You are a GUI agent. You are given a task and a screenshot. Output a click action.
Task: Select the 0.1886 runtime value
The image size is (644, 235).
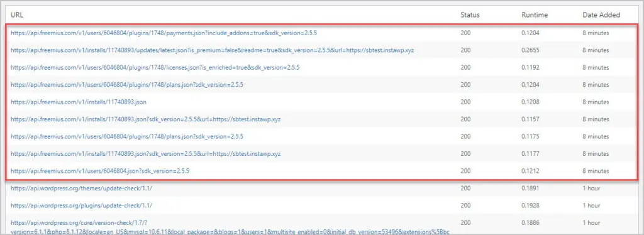(x=530, y=222)
